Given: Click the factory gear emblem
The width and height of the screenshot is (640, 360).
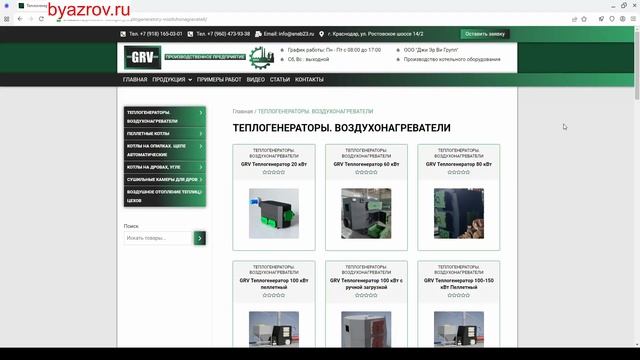Looking at the screenshot, I should pyautogui.click(x=261, y=58).
